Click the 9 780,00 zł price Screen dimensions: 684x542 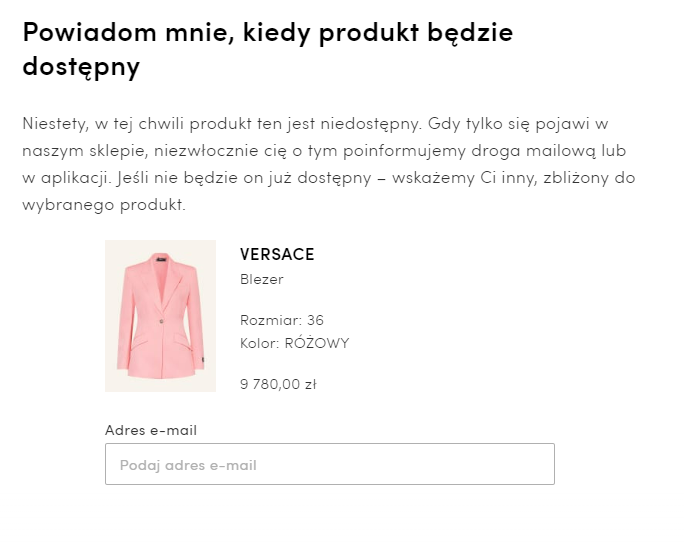[278, 384]
